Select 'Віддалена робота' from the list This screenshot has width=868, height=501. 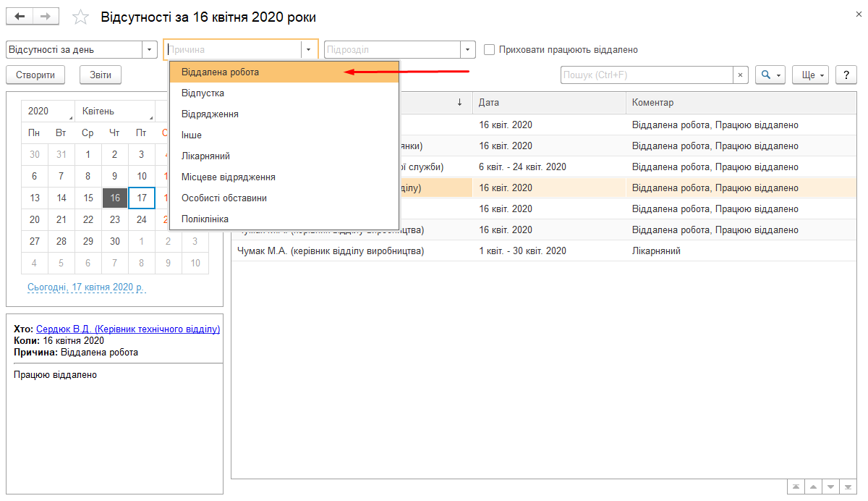tap(220, 72)
